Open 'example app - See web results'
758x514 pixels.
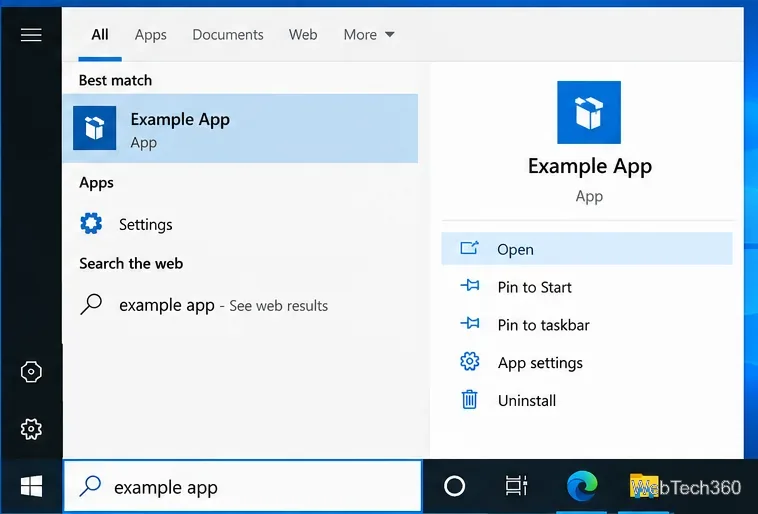coord(240,305)
